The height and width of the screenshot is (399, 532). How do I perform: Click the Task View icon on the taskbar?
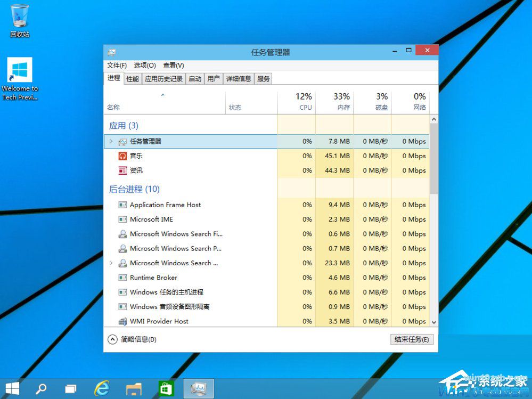click(70, 388)
